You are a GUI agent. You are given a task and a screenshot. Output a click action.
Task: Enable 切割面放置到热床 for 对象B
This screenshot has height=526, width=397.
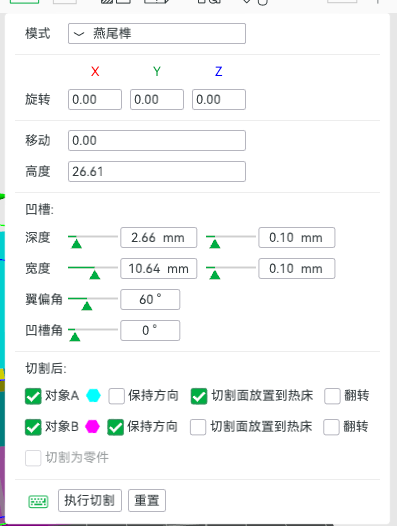point(198,427)
